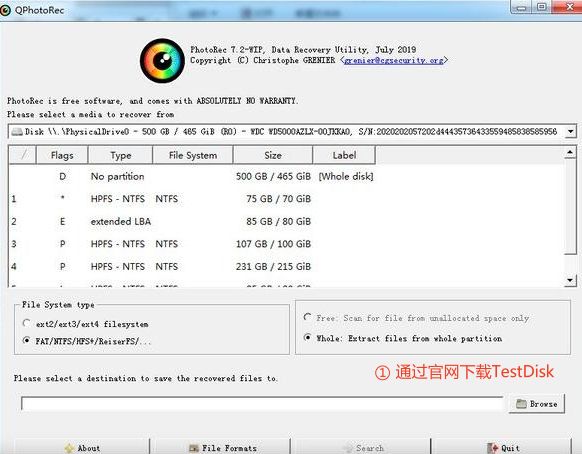582x454 pixels.
Task: Close the QPhotoRec window
Action: pos(568,7)
